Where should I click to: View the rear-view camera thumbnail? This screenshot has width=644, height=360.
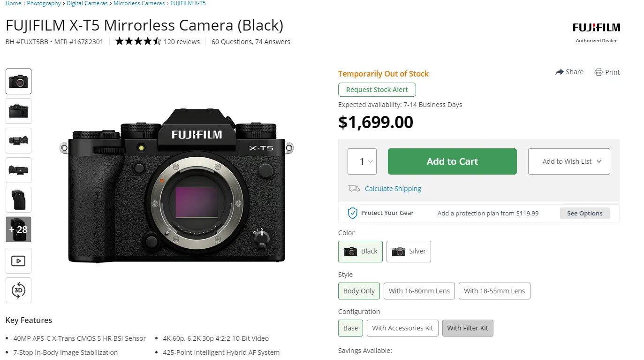coord(18,111)
